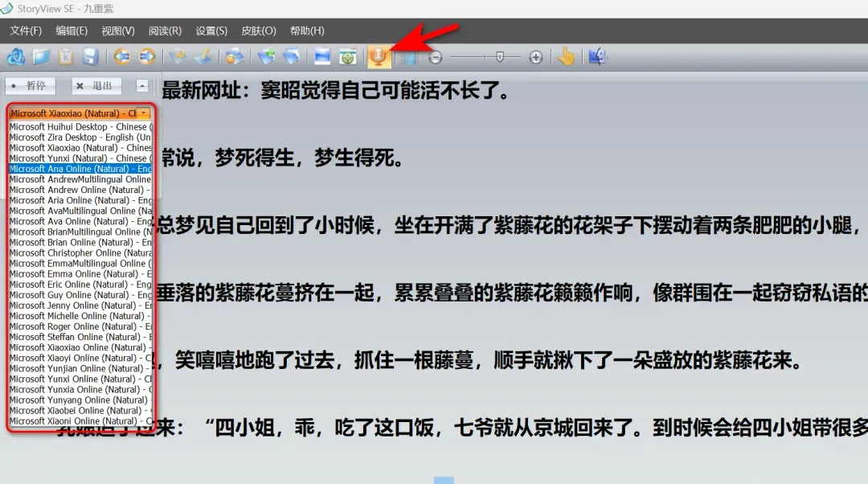Click the clipboard paste toolbar icon
Screen dimensions: 868x484
[66, 56]
